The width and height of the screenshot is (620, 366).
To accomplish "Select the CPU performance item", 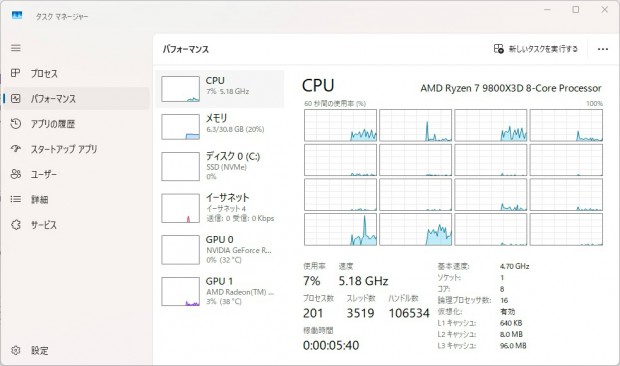I will click(219, 89).
